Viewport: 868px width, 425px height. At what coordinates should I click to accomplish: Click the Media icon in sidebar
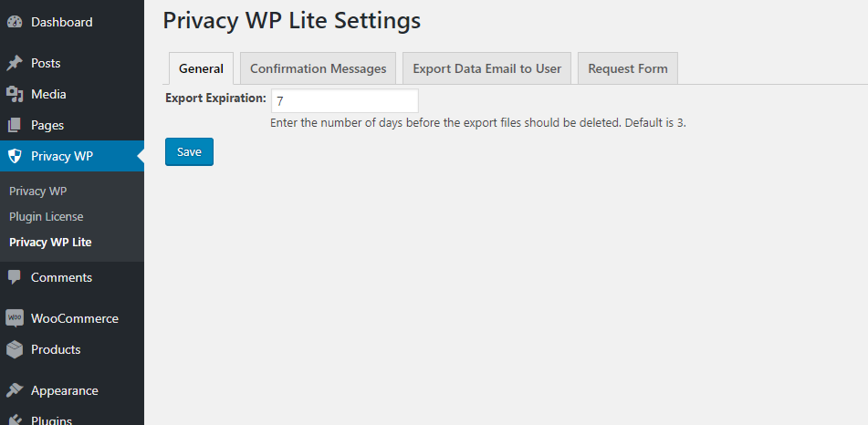click(x=15, y=94)
